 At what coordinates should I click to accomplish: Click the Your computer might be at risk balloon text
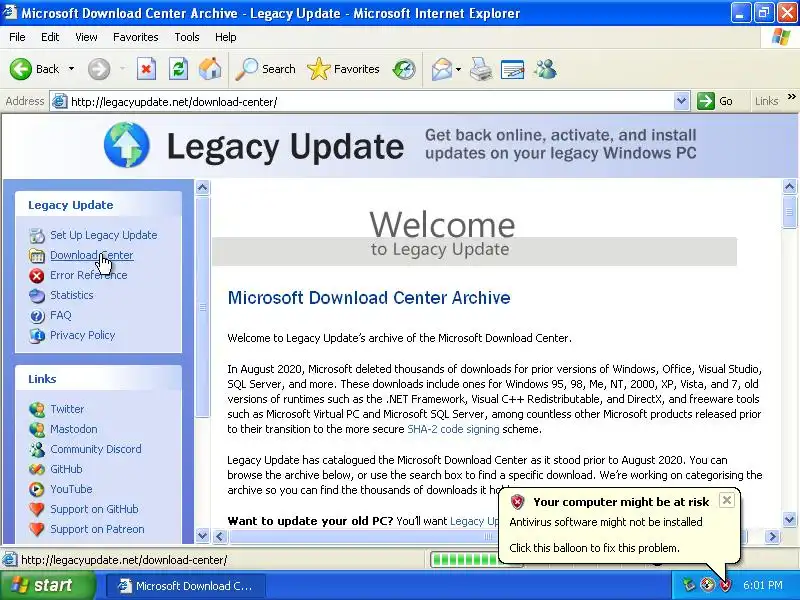621,502
